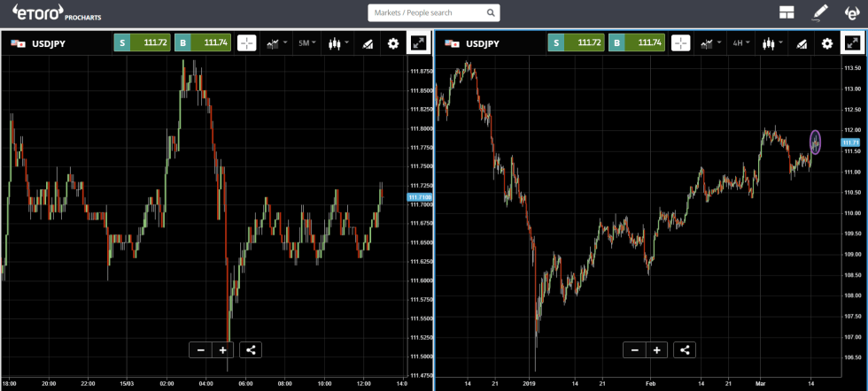Open the eToro profile icon at top right
868x391 pixels.
point(851,13)
